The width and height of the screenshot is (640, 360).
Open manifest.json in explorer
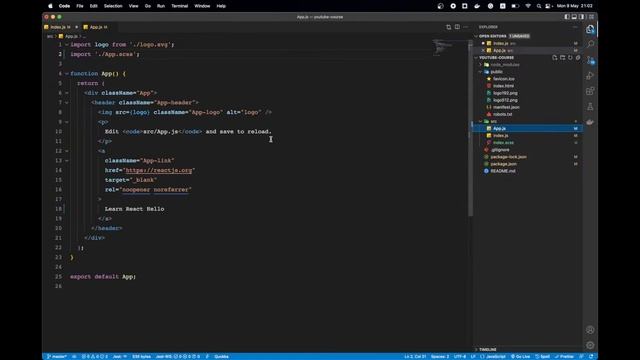tap(506, 107)
